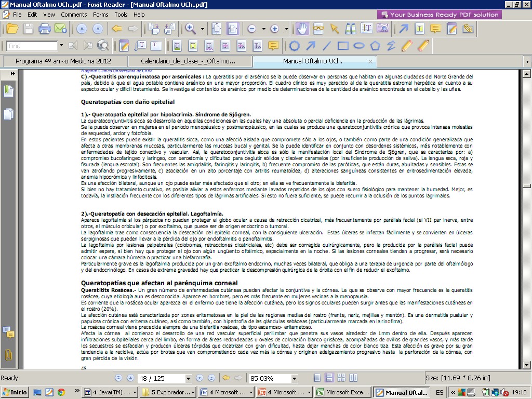
Task: Toggle single page layout in status bar
Action: click(x=317, y=378)
